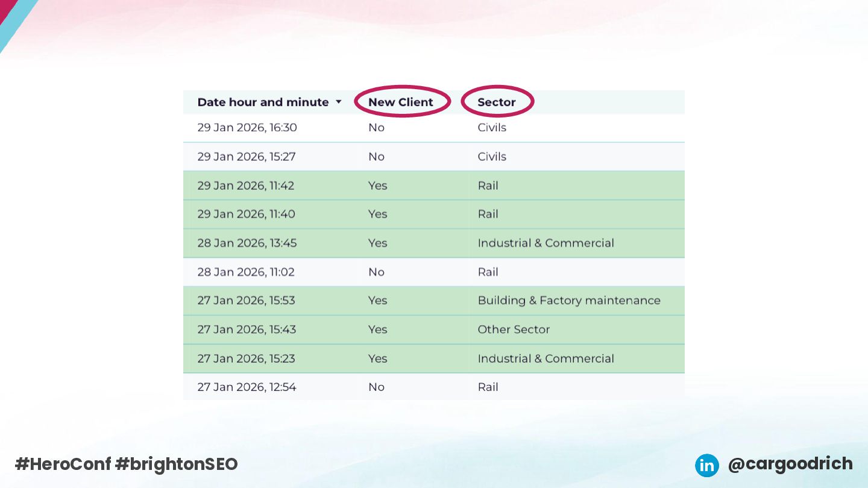
Task: Click the 28 Jan 2026, 13:45 date cell
Action: (x=247, y=243)
